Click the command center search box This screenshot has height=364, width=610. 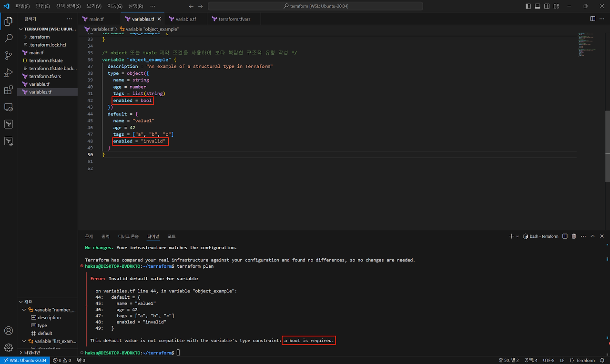tap(315, 6)
